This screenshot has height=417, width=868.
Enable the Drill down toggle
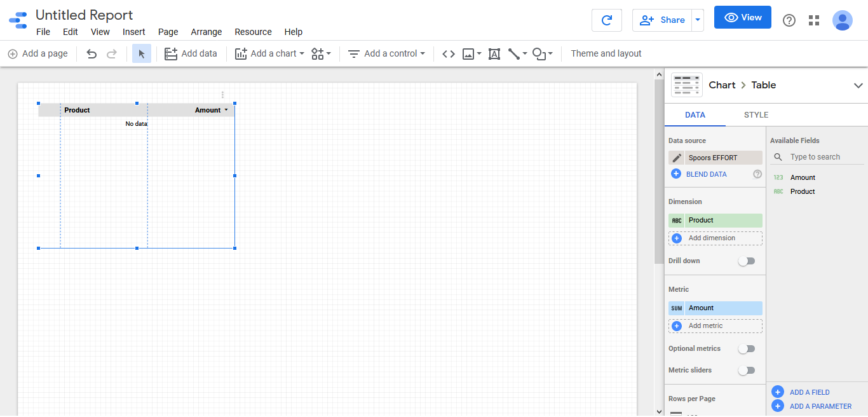pos(747,261)
